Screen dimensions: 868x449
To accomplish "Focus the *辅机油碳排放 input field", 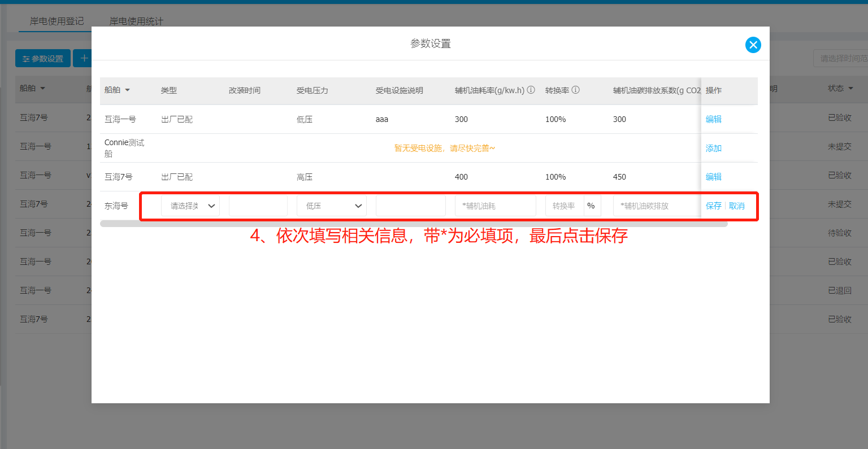I will 657,206.
